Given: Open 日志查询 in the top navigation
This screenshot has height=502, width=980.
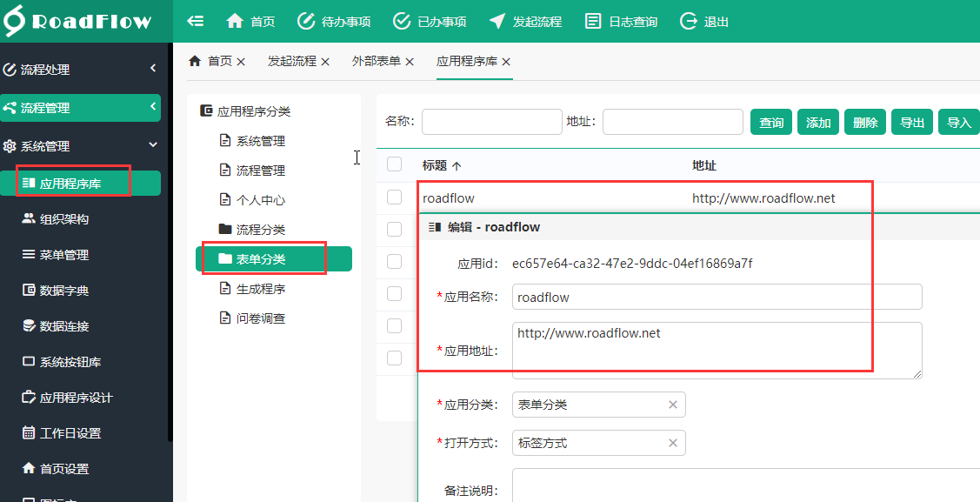Looking at the screenshot, I should (x=621, y=21).
